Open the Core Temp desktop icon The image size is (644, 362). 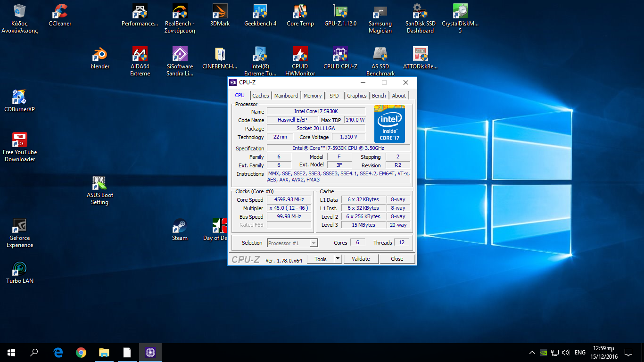click(300, 16)
